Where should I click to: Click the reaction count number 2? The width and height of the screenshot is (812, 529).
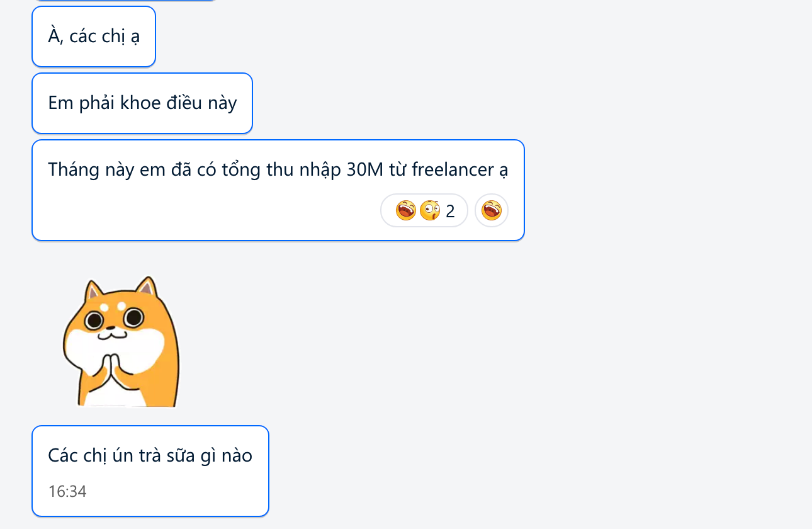(450, 211)
